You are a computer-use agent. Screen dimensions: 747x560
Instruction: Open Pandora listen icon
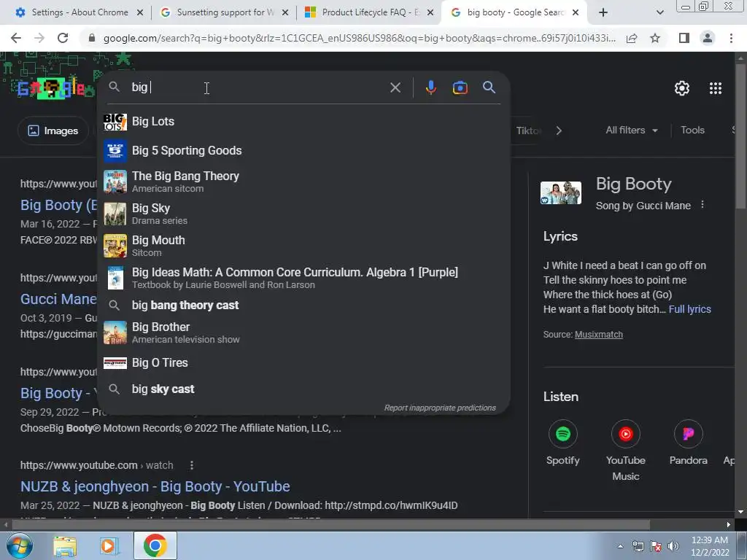(x=688, y=434)
